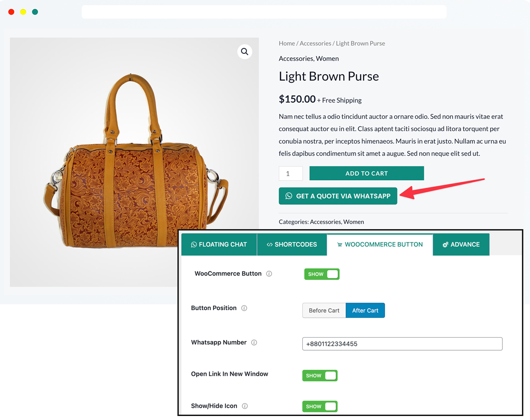Click the gear icon on the Advance tab
The width and height of the screenshot is (530, 420).
pyautogui.click(x=445, y=244)
